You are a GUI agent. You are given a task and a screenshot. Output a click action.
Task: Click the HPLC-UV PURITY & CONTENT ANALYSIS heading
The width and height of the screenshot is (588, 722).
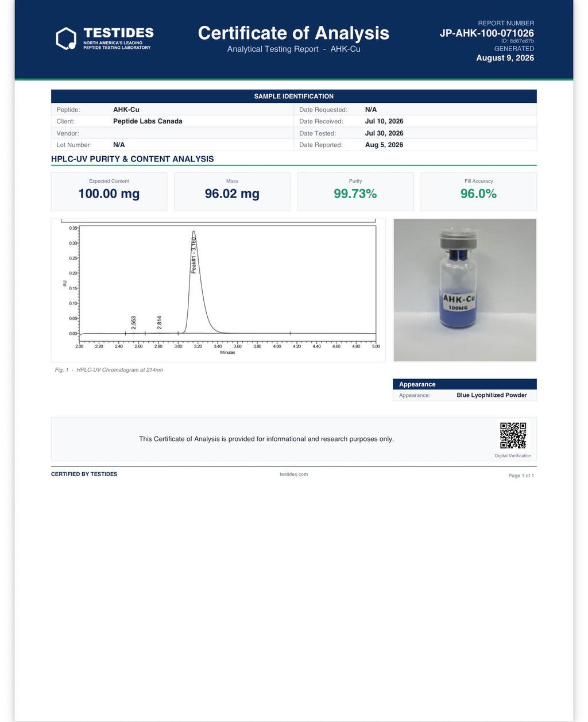click(x=132, y=159)
